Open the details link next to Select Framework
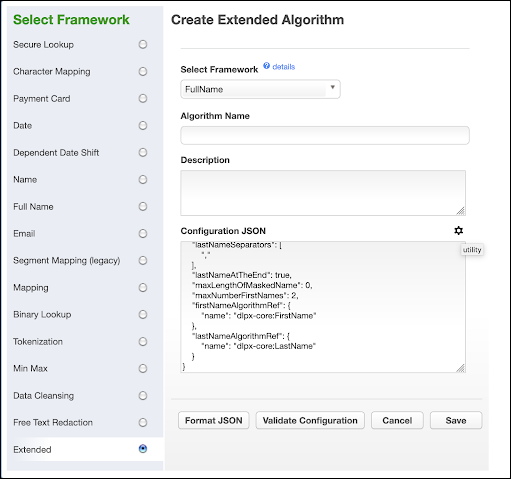 click(284, 67)
